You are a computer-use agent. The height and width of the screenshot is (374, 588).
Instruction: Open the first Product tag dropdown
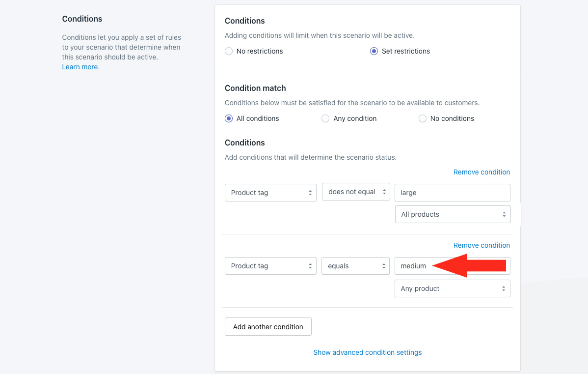pyautogui.click(x=270, y=193)
